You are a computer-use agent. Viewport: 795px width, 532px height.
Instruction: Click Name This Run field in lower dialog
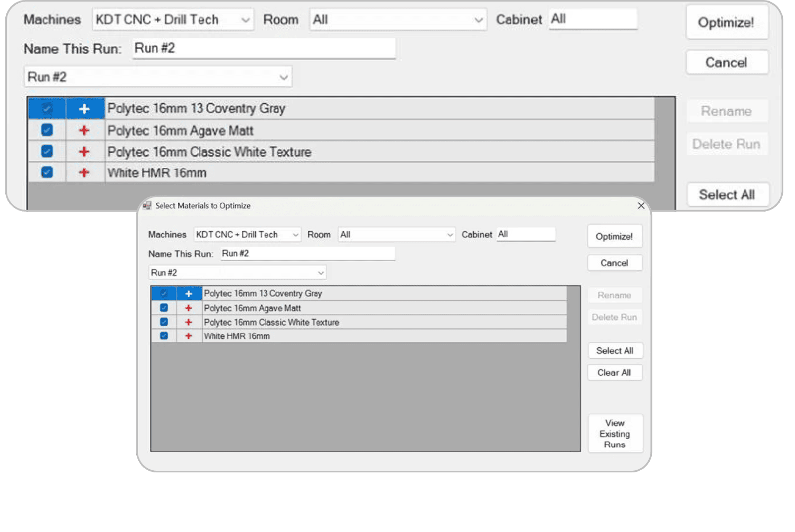coord(307,254)
